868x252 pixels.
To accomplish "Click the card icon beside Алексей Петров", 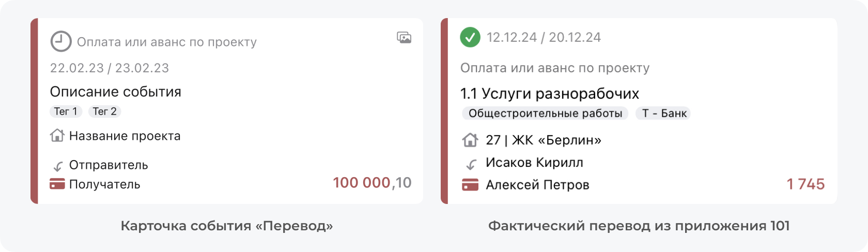I will (470, 185).
